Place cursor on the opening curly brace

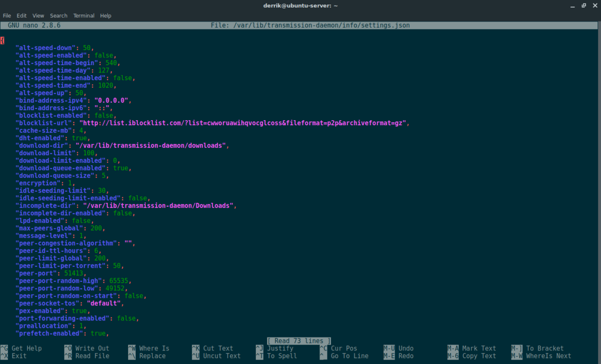(x=3, y=40)
